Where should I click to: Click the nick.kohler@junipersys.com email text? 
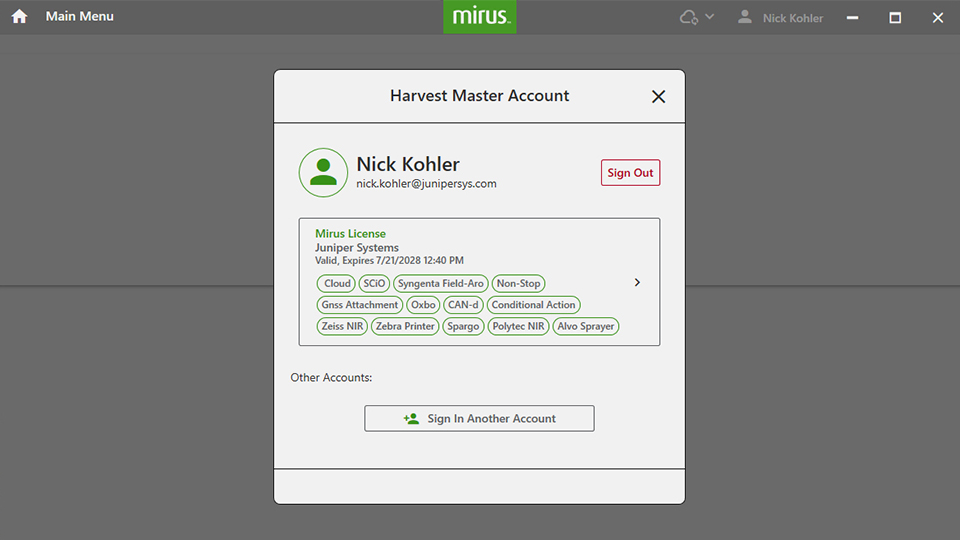click(426, 184)
